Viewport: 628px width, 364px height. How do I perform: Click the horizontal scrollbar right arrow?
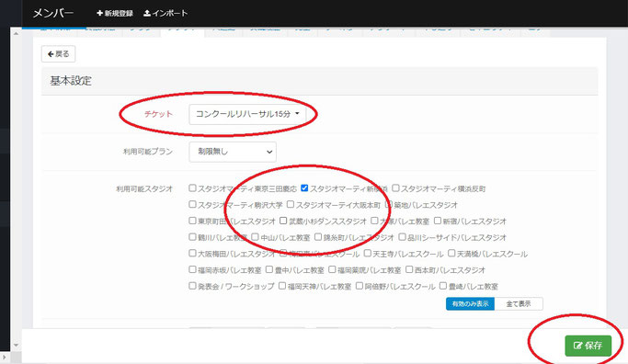pos(5,358)
